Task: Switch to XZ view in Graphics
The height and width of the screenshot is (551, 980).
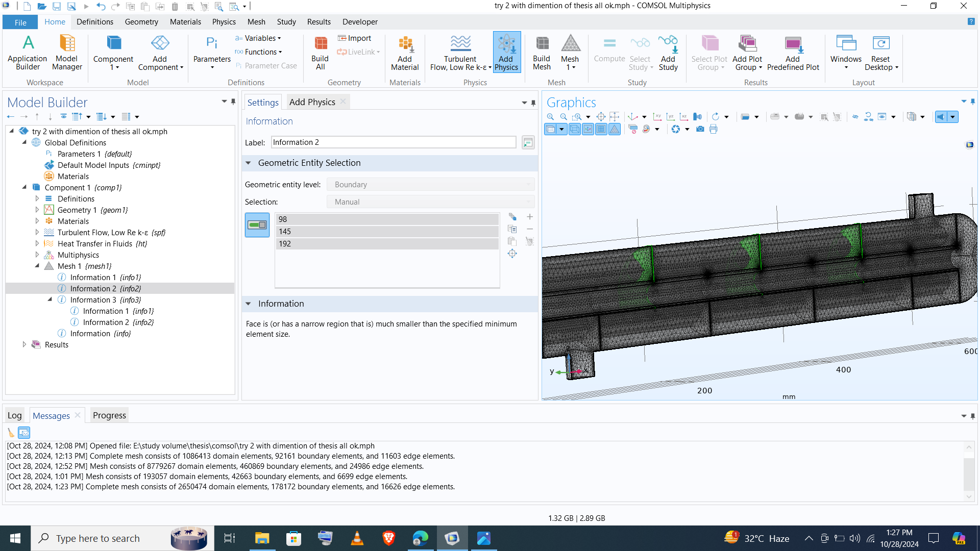Action: pos(684,117)
